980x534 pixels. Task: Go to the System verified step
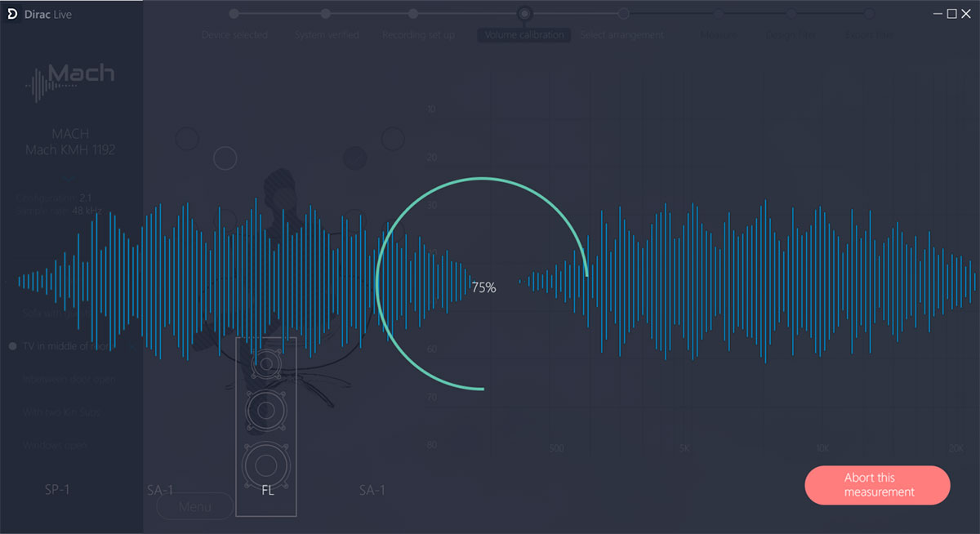coord(326,14)
